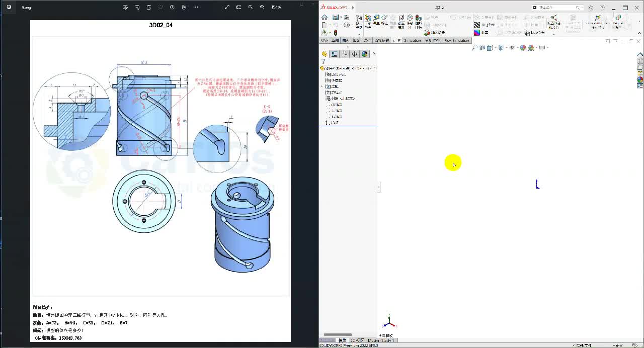Click the rebuild traffic light icon

pos(336,33)
